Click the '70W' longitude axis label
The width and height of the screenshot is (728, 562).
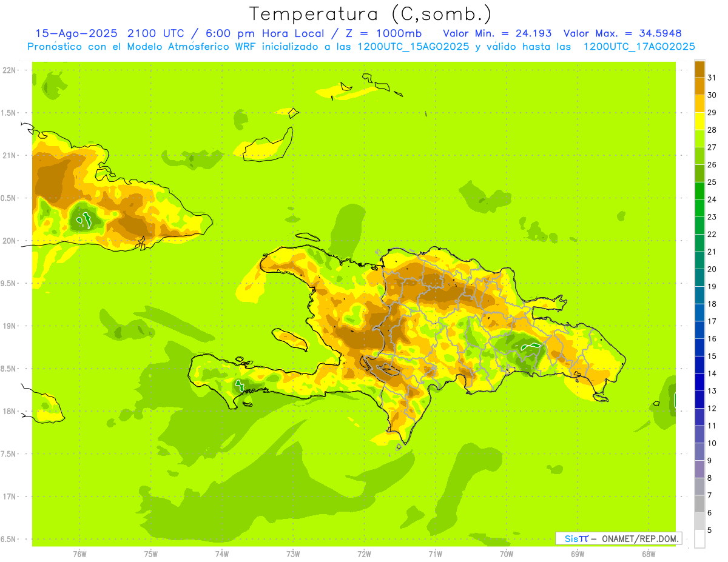pyautogui.click(x=507, y=554)
